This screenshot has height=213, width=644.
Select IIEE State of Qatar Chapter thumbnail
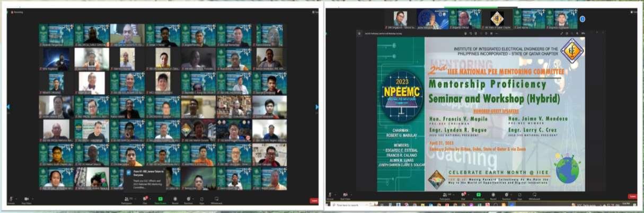(497, 19)
